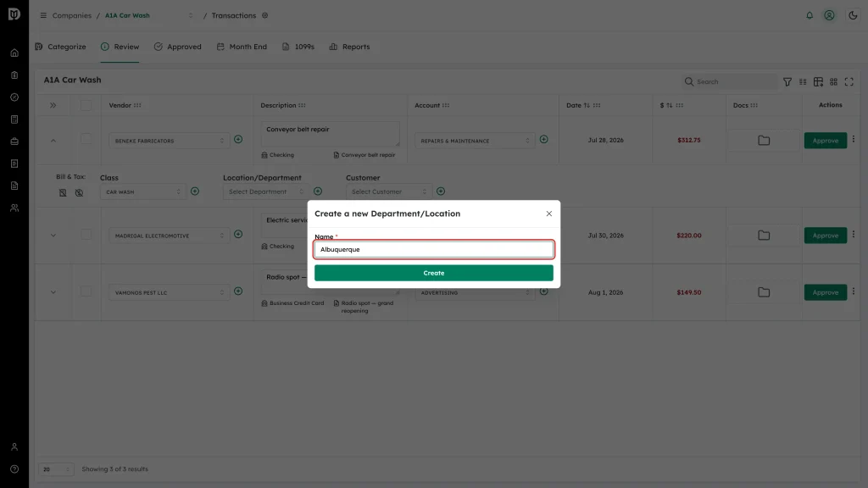This screenshot has width=868, height=488.
Task: Open the Select Customer dropdown
Action: [x=389, y=192]
